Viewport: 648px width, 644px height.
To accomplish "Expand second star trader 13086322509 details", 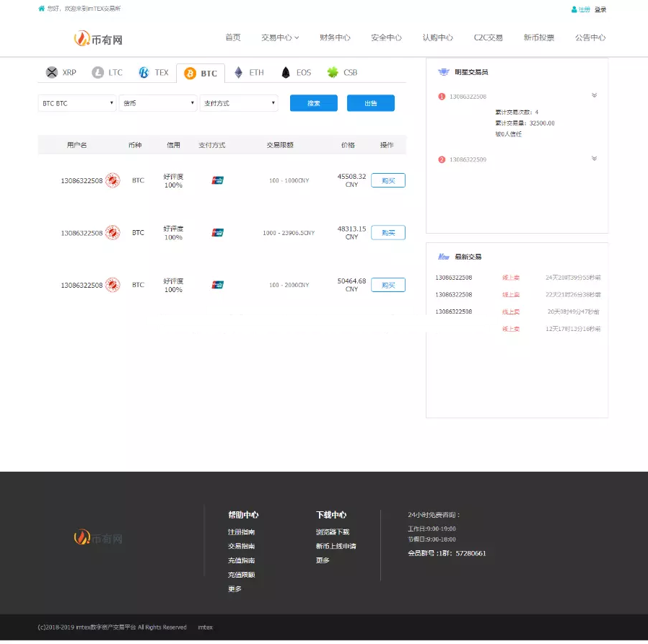I will pyautogui.click(x=594, y=159).
